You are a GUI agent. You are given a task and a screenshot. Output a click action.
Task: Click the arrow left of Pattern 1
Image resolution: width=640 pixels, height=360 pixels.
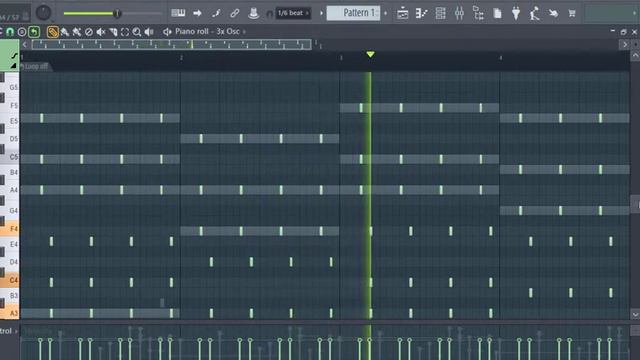[322, 13]
